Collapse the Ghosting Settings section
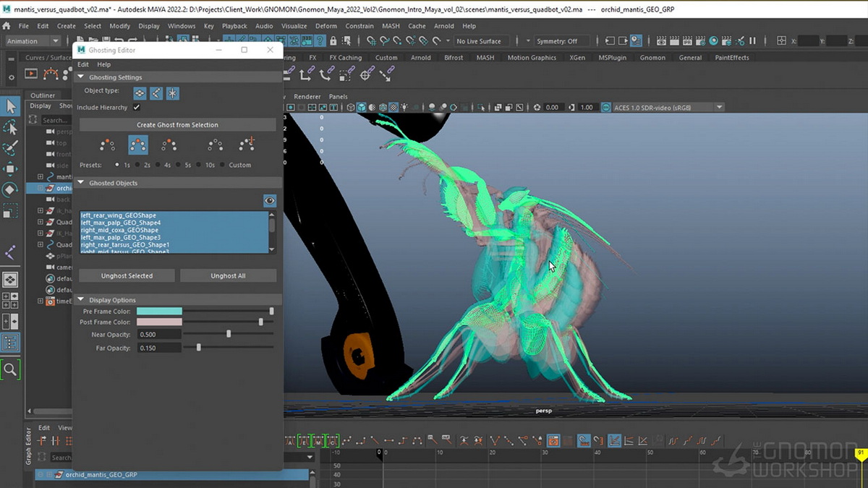 (x=81, y=77)
